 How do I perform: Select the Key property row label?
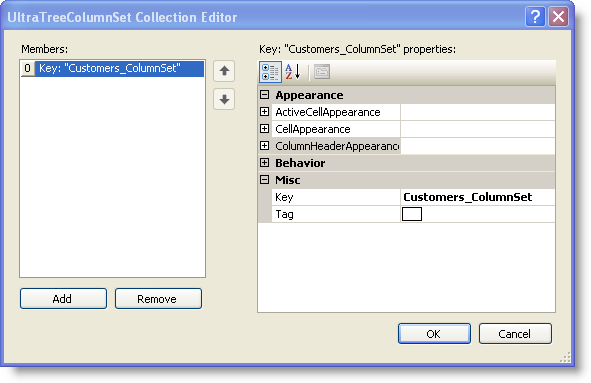336,197
